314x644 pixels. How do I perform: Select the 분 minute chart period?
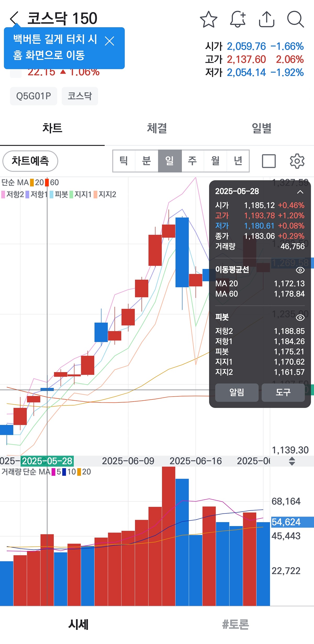point(147,161)
